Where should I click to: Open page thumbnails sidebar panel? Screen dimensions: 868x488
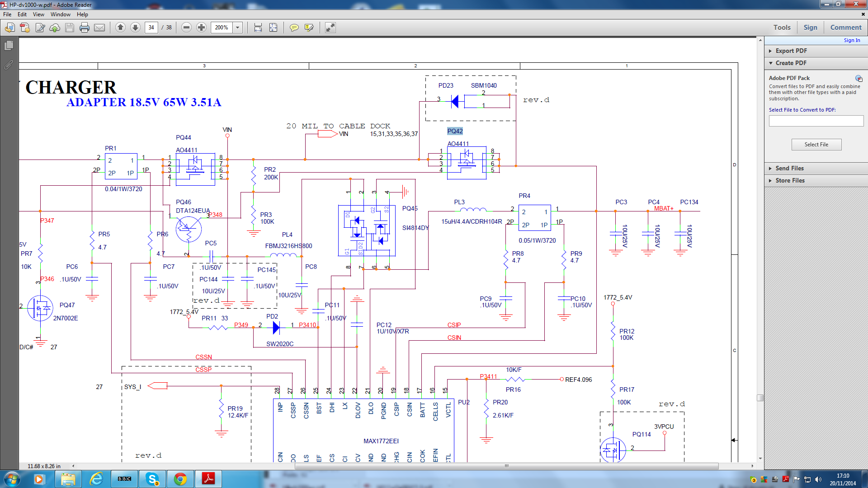pyautogui.click(x=9, y=46)
